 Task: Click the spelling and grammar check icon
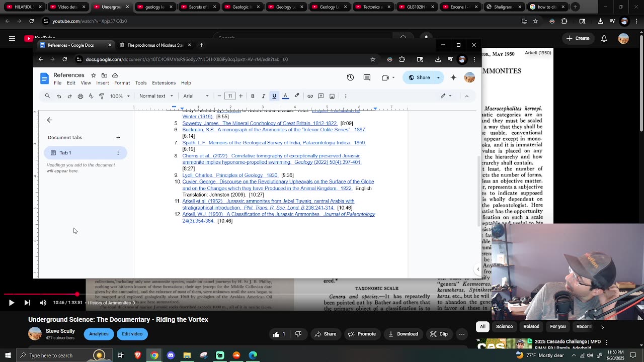point(91,96)
